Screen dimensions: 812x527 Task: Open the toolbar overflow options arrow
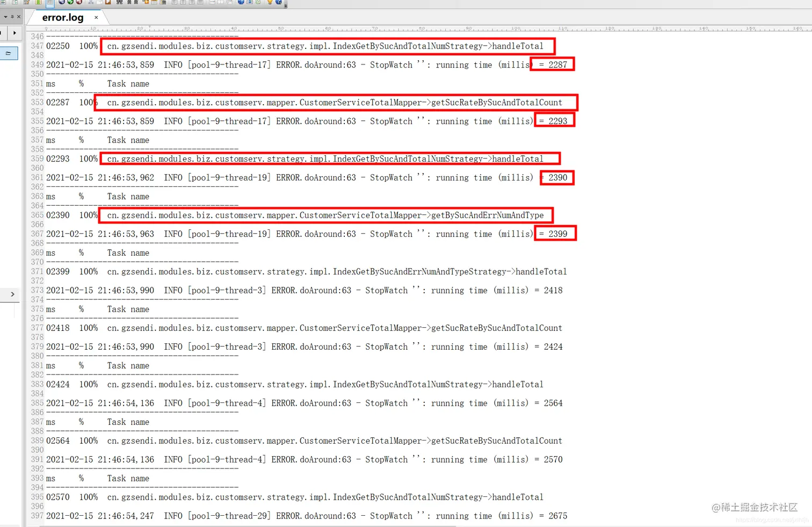[x=285, y=5]
